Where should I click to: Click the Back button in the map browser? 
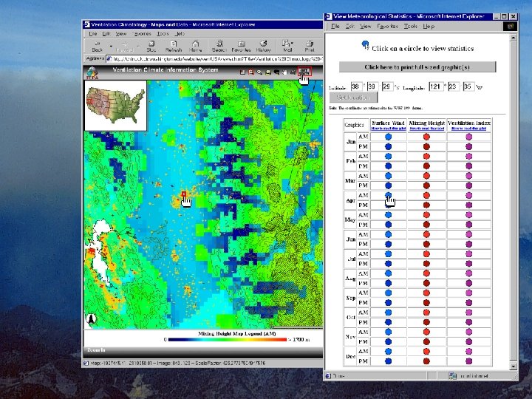coord(97,46)
